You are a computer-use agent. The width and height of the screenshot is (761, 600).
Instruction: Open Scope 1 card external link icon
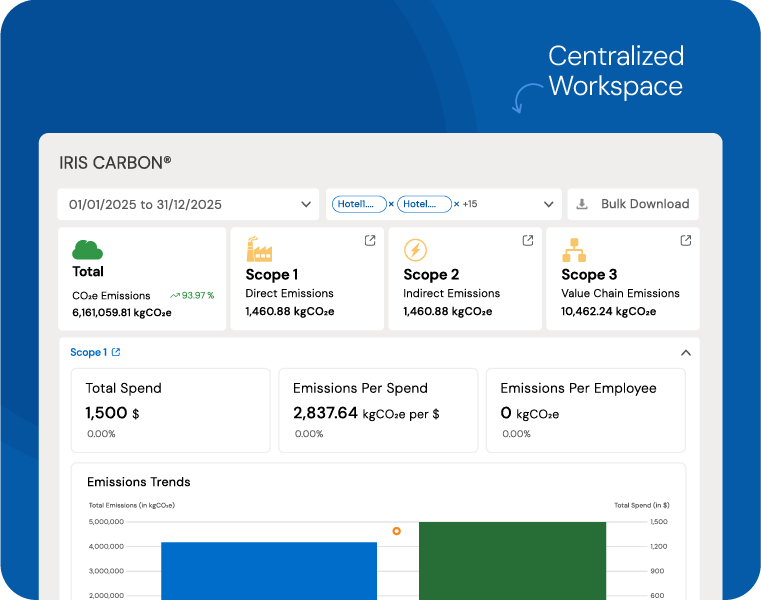370,240
